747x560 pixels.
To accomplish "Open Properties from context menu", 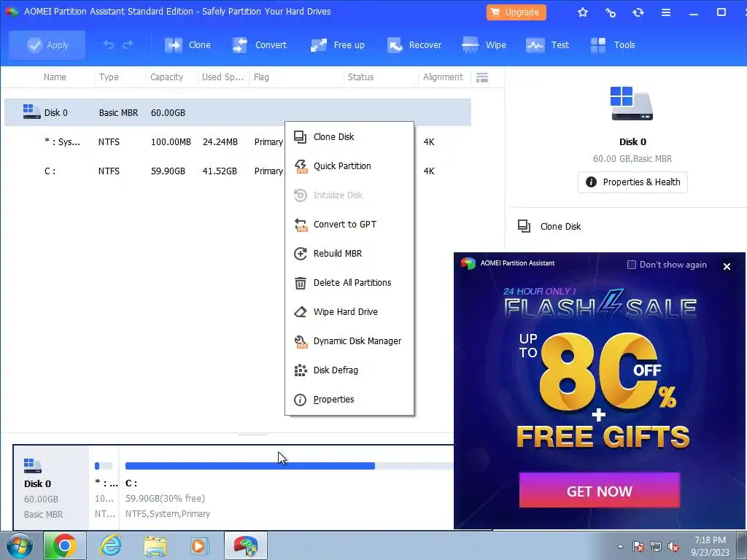I will [349, 400].
